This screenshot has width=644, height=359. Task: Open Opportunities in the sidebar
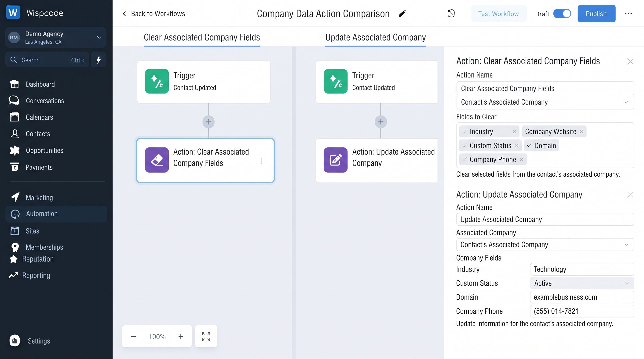[37, 150]
